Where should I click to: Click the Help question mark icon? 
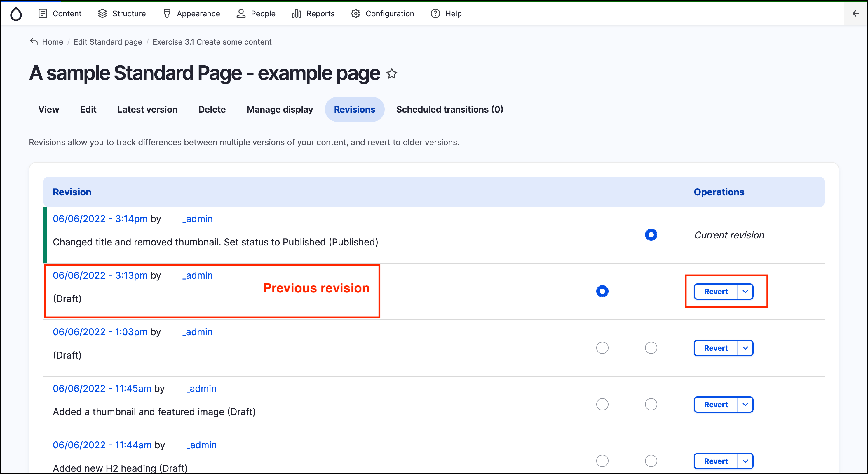click(x=435, y=13)
